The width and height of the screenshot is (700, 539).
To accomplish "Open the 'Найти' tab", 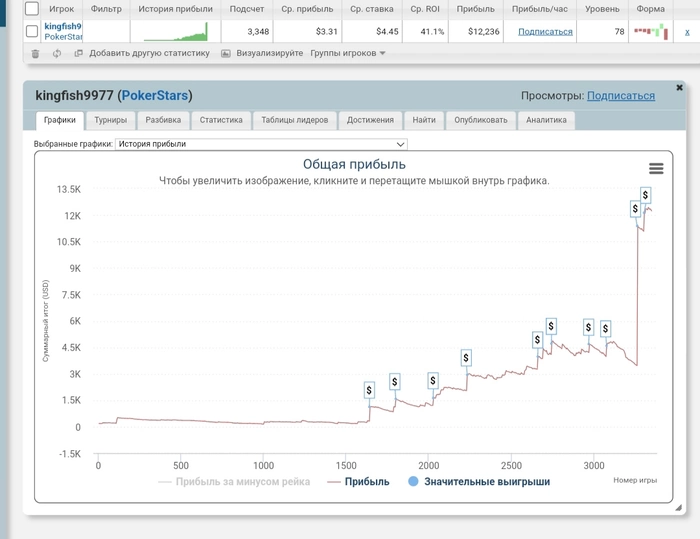I will [x=424, y=120].
